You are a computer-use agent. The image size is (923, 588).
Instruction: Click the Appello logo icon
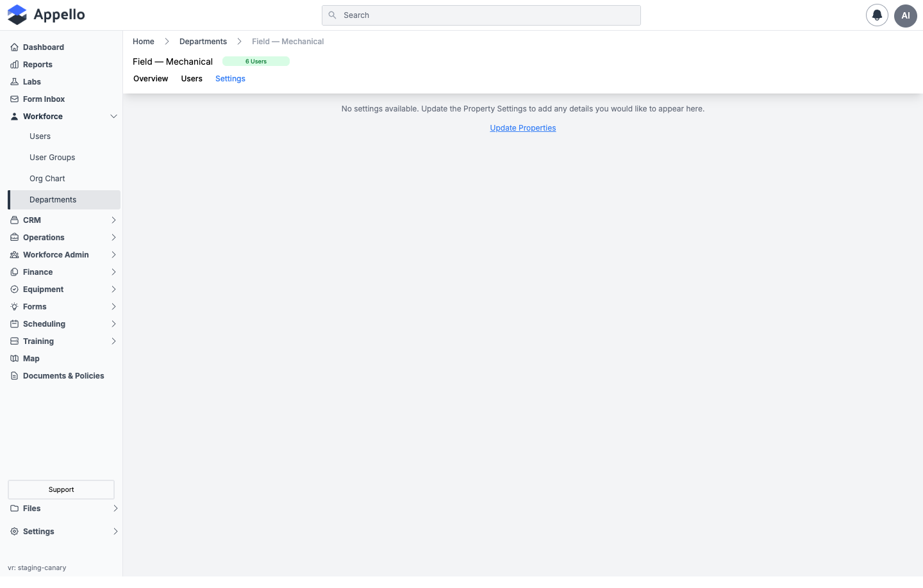(17, 15)
